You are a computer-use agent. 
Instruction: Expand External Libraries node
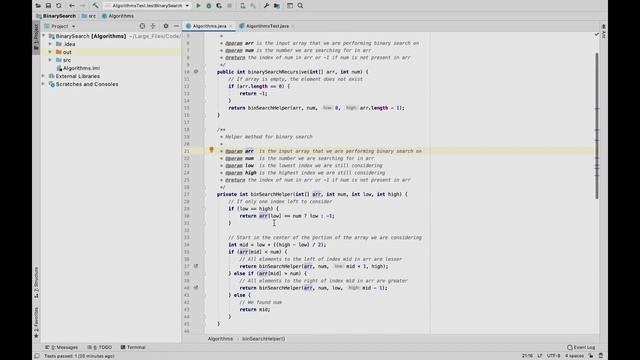[x=44, y=76]
